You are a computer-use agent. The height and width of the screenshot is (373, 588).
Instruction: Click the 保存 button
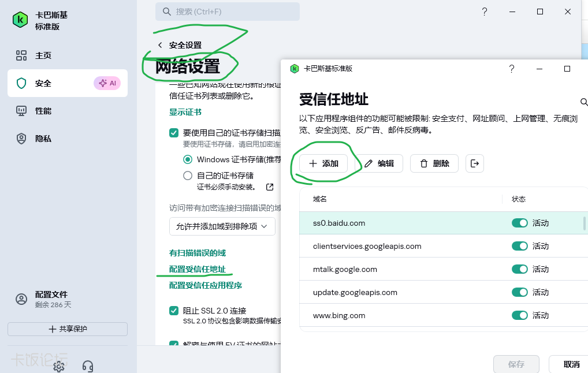[x=516, y=364]
